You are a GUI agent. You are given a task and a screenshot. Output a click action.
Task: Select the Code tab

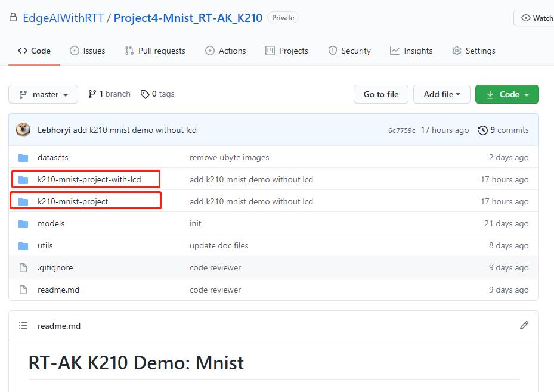tap(34, 51)
